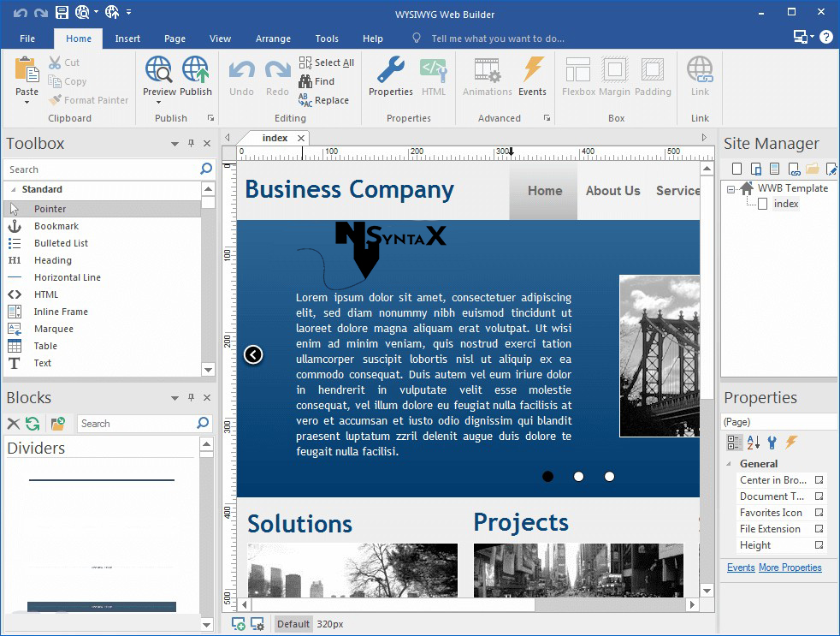Open the More Properties link
The width and height of the screenshot is (840, 636).
click(x=790, y=568)
